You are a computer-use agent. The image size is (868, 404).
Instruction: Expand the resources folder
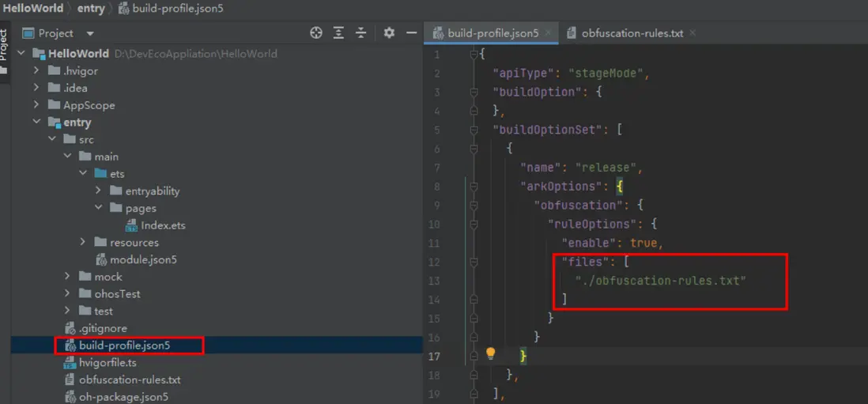83,243
